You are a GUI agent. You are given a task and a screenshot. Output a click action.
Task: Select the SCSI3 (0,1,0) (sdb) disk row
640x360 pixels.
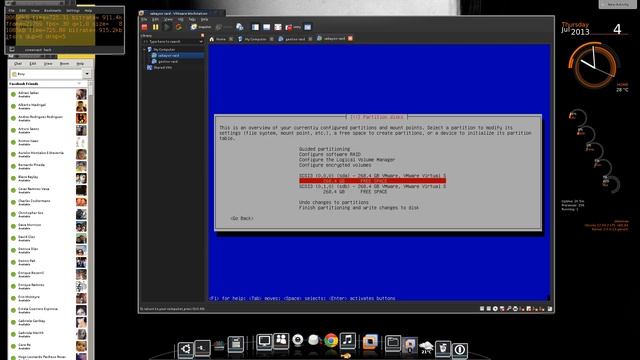(372, 186)
